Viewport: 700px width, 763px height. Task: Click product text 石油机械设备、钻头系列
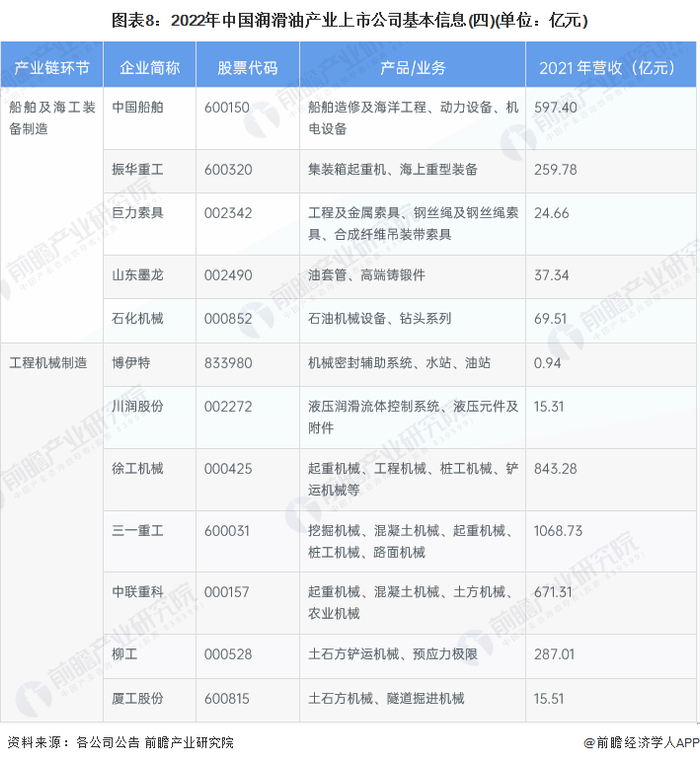click(x=379, y=318)
